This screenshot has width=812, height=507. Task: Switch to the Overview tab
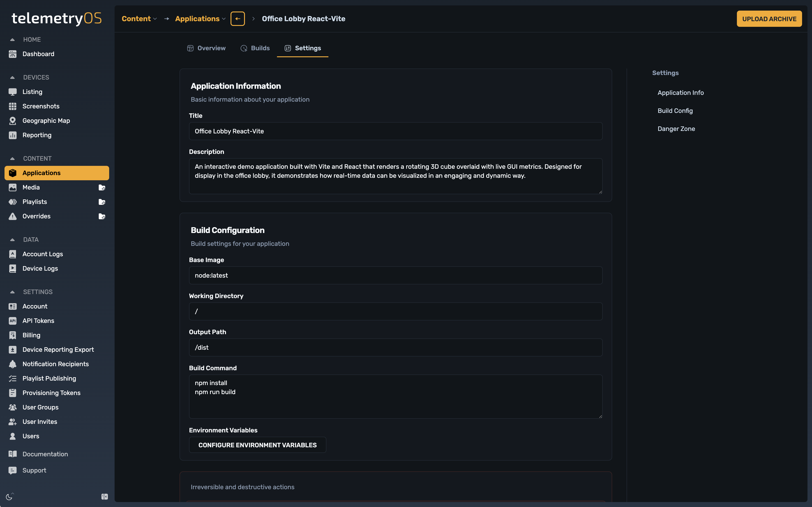pos(206,48)
